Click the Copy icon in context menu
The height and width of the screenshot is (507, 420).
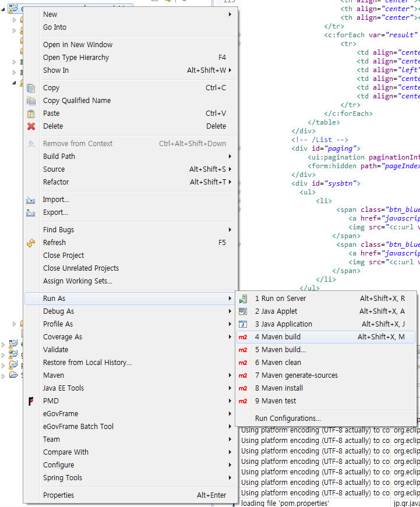point(31,88)
